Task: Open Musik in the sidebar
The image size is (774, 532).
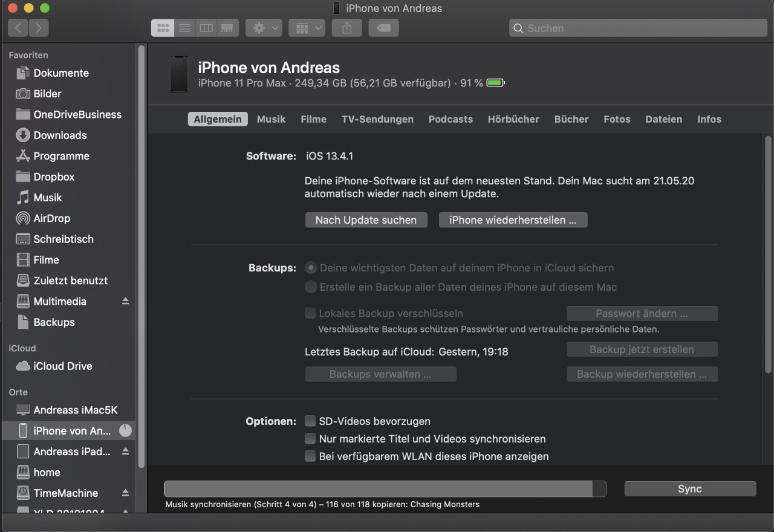Action: click(x=68, y=198)
